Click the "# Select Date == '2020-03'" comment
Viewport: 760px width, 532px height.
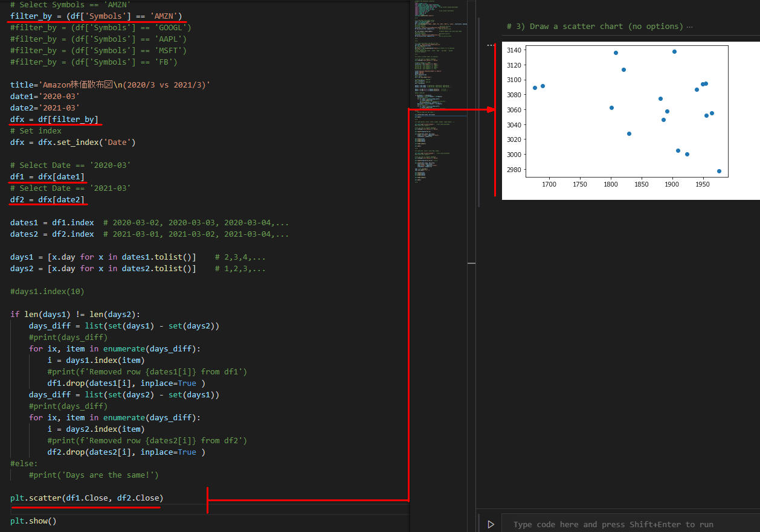pyautogui.click(x=70, y=165)
